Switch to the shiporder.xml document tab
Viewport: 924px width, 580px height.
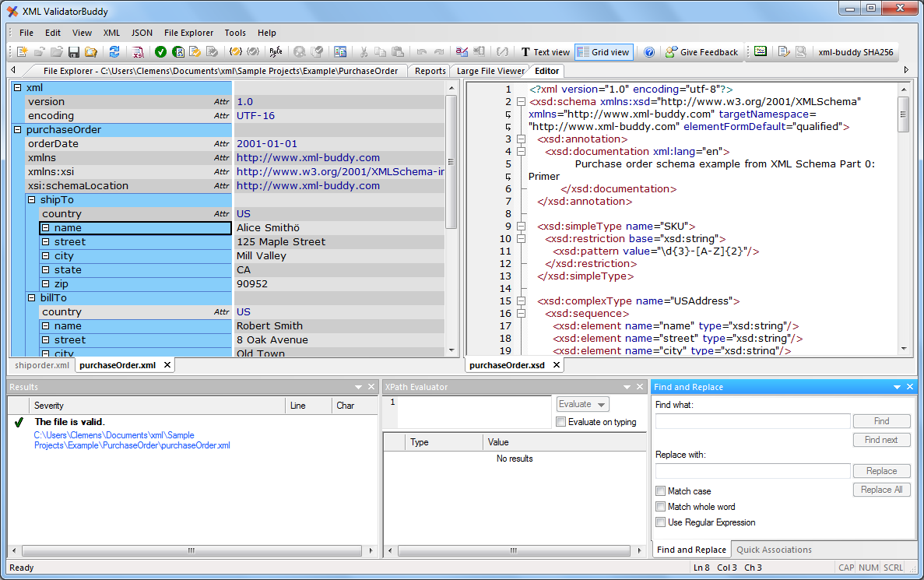[42, 365]
